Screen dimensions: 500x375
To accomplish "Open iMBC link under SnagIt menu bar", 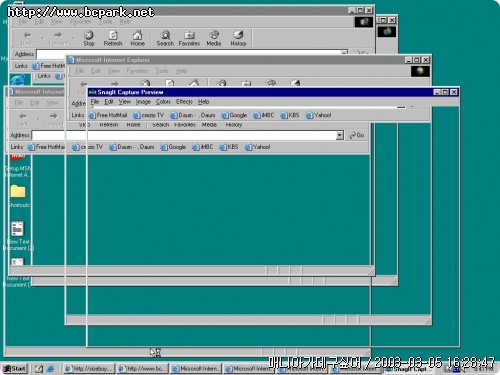I will click(264, 115).
